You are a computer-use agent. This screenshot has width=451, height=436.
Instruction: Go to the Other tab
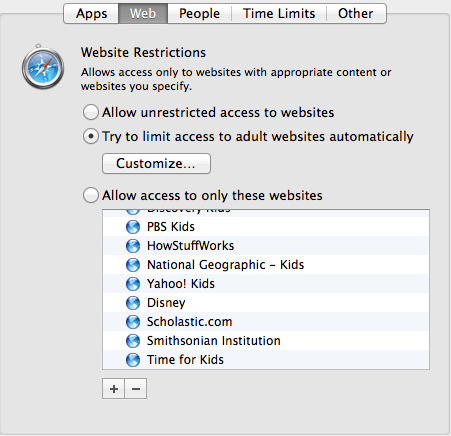click(x=356, y=14)
